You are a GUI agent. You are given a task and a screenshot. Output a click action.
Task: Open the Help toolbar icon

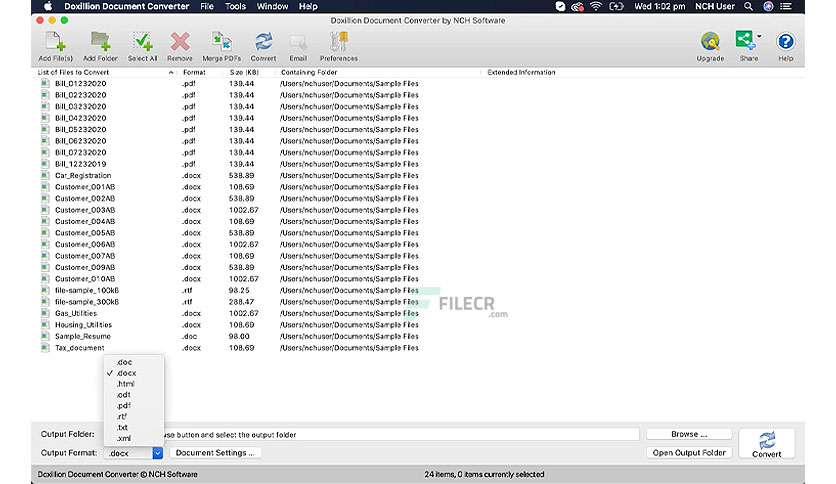click(x=785, y=46)
